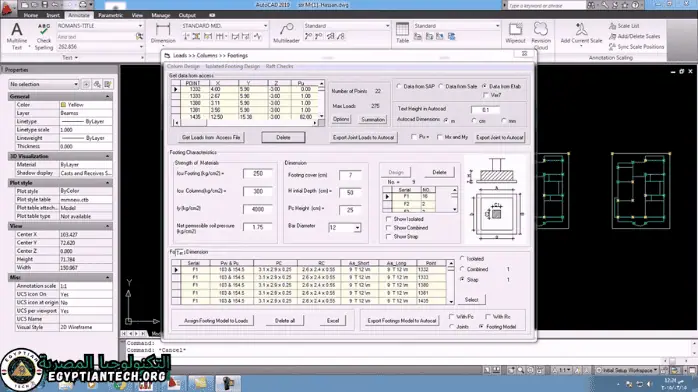698x392 pixels.
Task: Collapse the View properties section
Action: pos(107,226)
